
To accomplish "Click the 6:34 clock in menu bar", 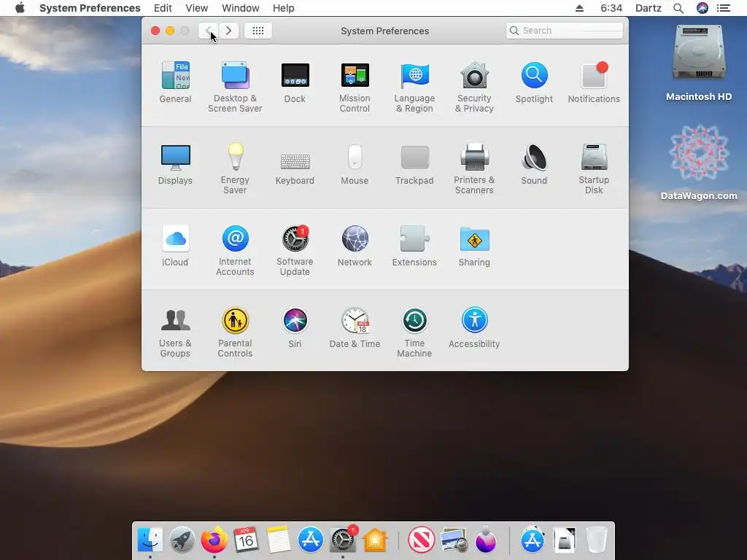I will [611, 8].
